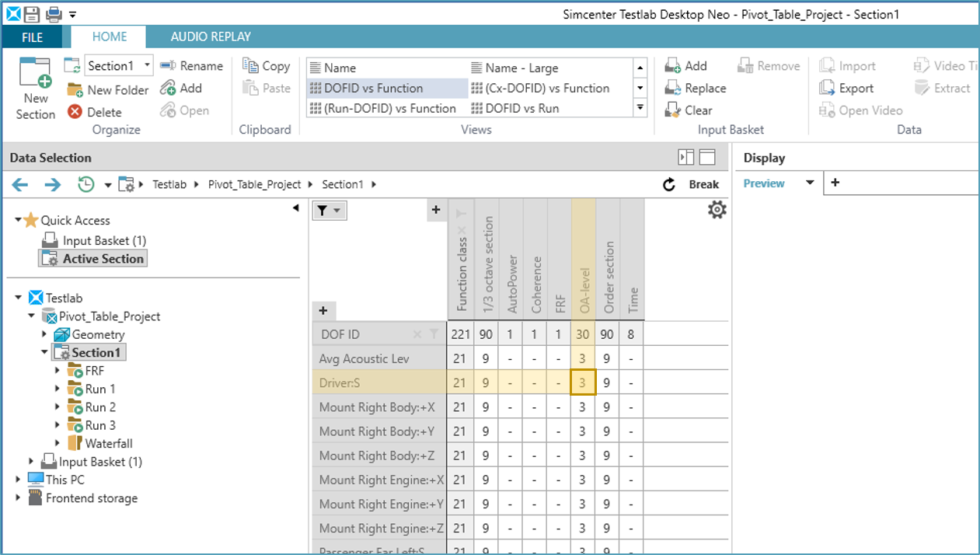Click the New Section icon
This screenshot has width=980, height=555.
[35, 75]
